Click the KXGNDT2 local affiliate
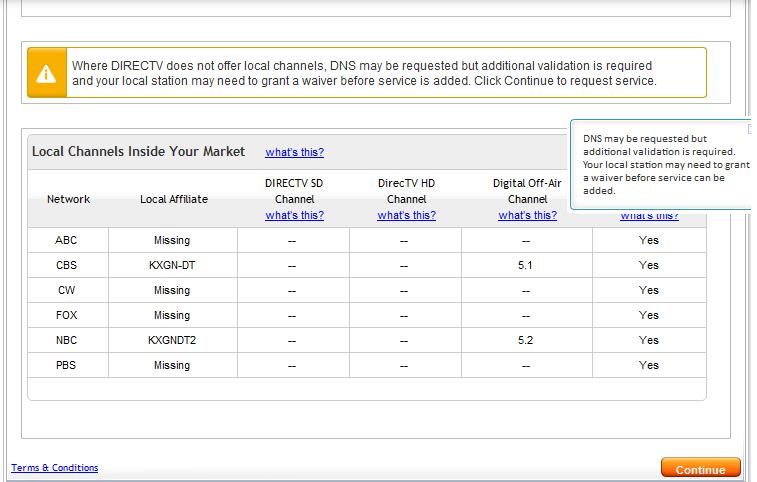 (x=172, y=340)
